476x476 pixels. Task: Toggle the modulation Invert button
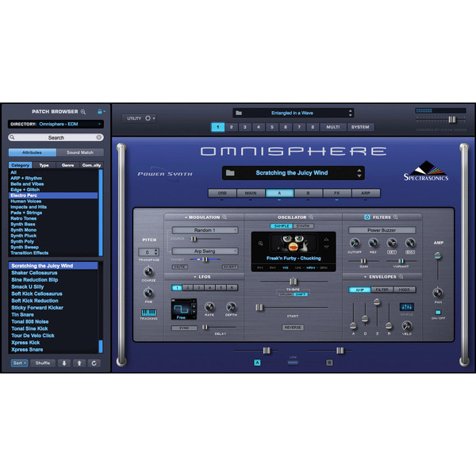(x=230, y=267)
